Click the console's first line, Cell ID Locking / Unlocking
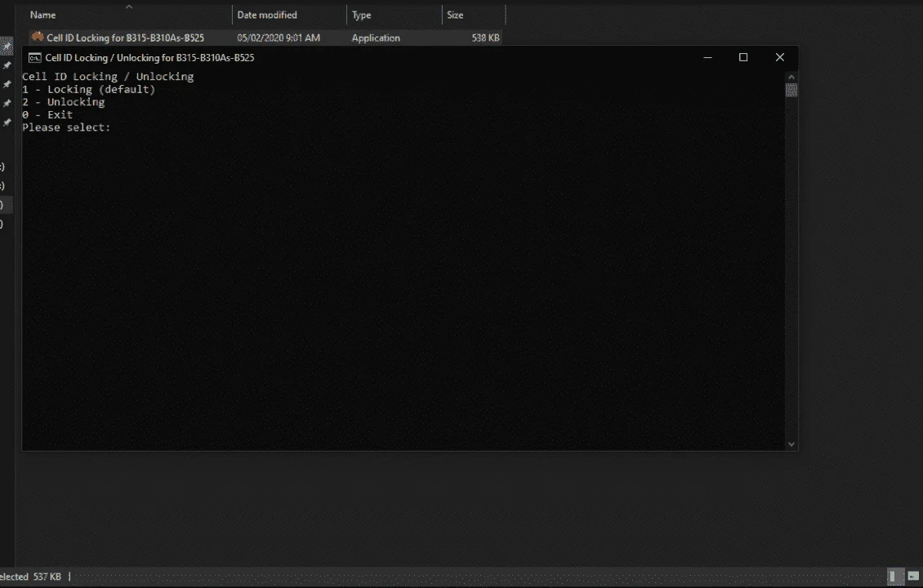The width and height of the screenshot is (923, 588). (x=108, y=77)
